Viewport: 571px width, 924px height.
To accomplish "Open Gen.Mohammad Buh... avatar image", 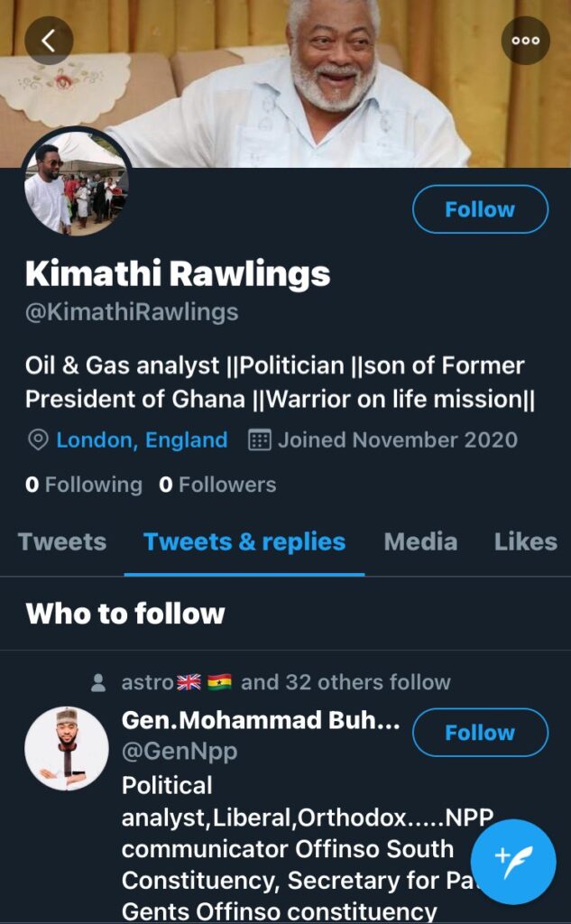I will point(67,748).
